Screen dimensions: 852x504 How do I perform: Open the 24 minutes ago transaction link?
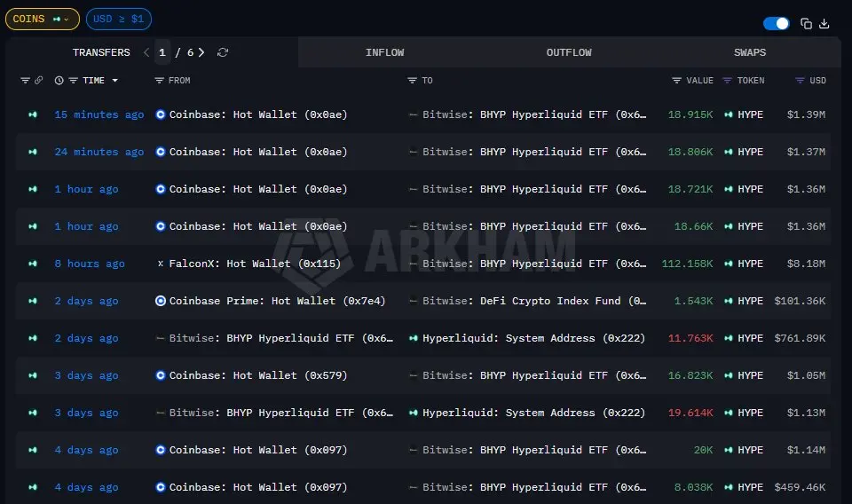tap(99, 152)
